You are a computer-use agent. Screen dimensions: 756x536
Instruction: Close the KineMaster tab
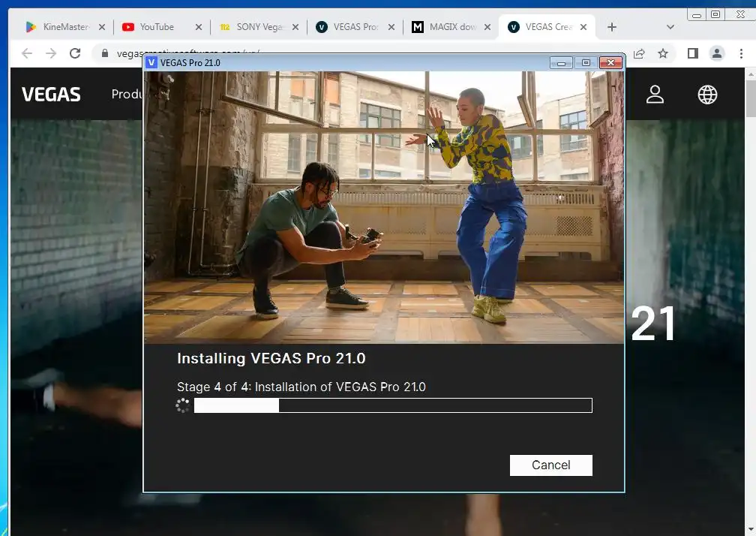pyautogui.click(x=102, y=27)
